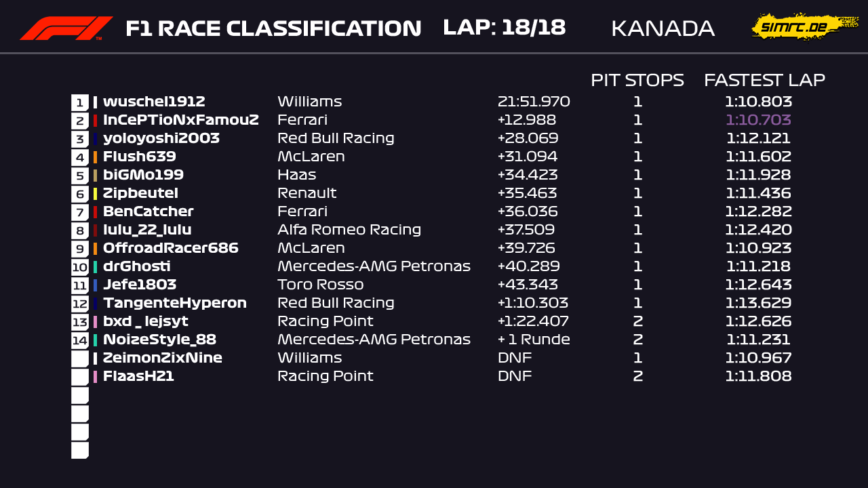Click the blank position badge beside ZeimonZixNine
868x488 pixels.
pos(80,359)
